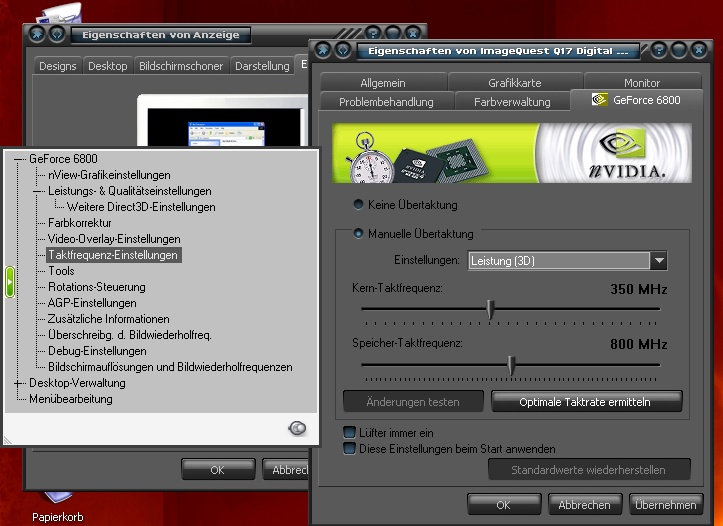Collapse the GeForce 6800 tree node
This screenshot has height=526, width=723.
pos(18,159)
